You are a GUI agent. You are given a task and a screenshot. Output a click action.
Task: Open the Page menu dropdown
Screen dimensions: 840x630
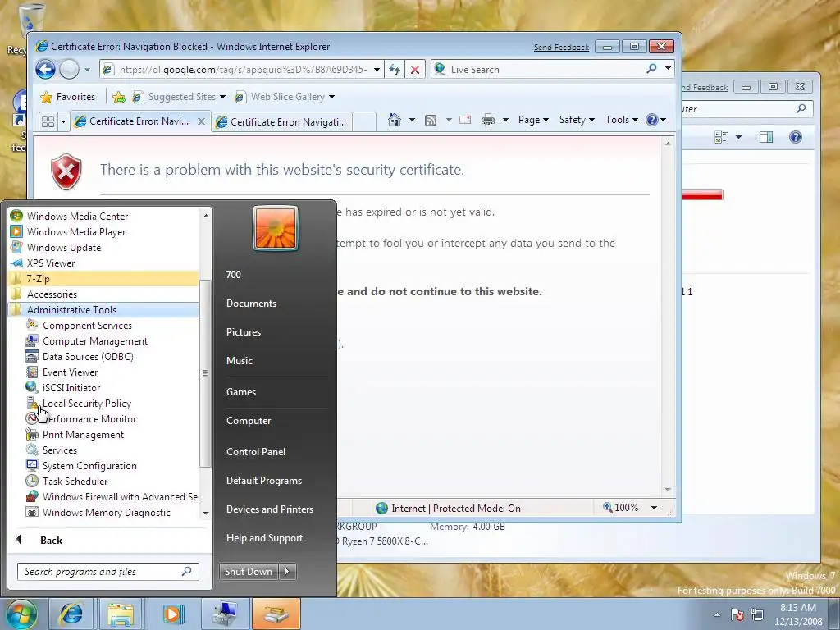click(533, 120)
